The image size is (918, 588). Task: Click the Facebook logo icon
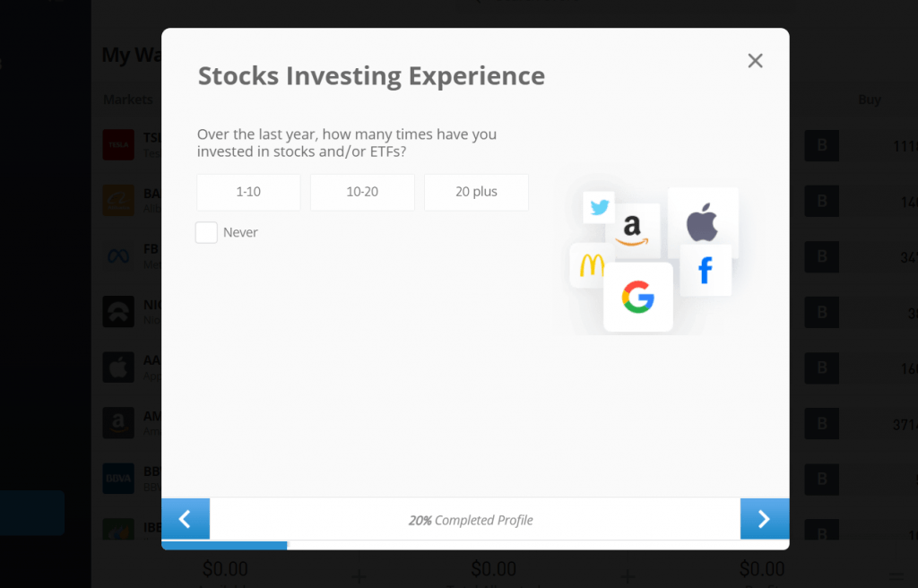706,270
